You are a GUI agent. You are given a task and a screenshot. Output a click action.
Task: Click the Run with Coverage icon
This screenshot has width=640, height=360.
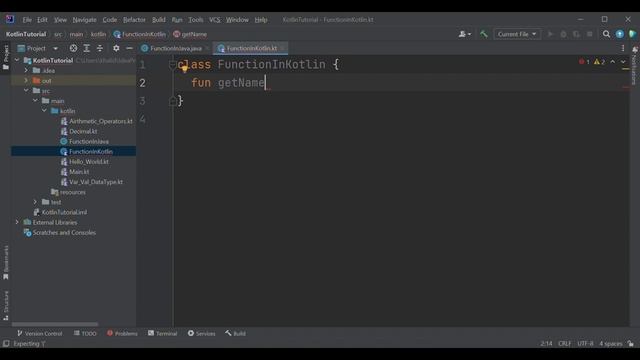576,34
